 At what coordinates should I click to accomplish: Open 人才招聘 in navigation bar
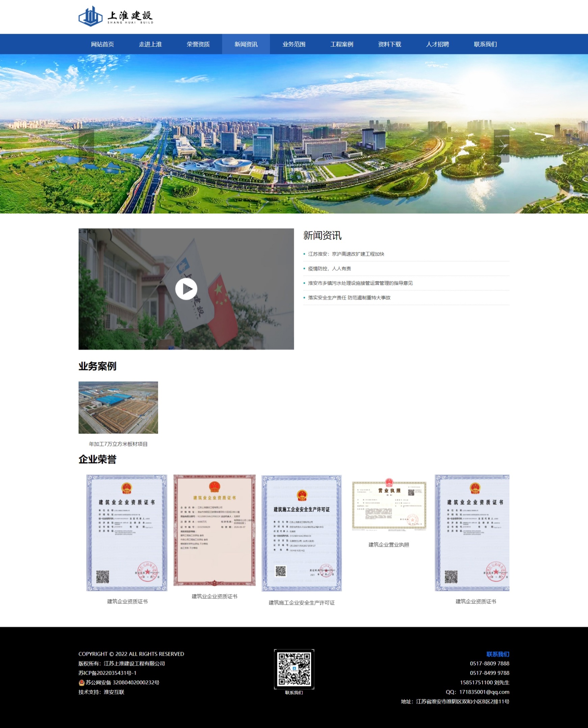(437, 44)
